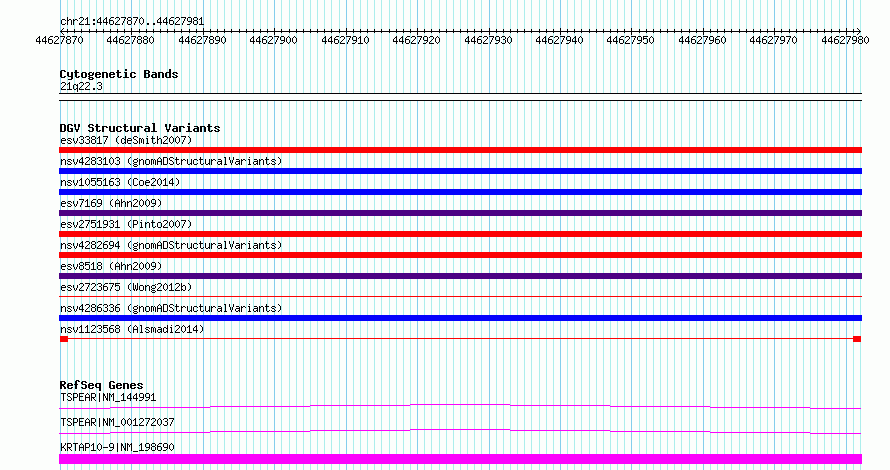Screen dimensions: 890x470
Task: Click right red end block of nsv1123568
Action: [x=857, y=339]
